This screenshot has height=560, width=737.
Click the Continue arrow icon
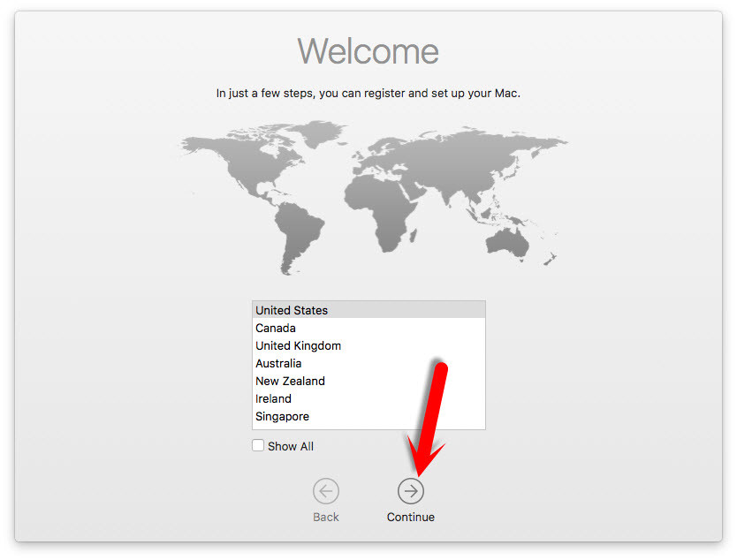pyautogui.click(x=410, y=491)
